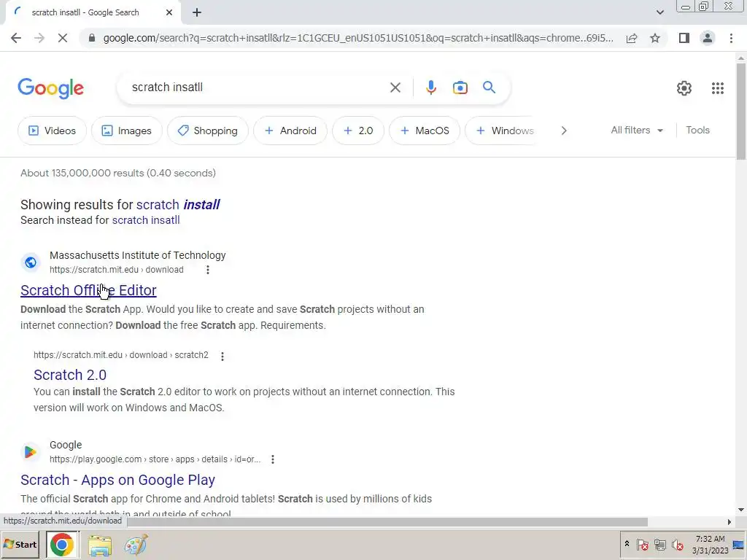
Task: Click the taskbar clock 7:32 AM
Action: (710, 539)
